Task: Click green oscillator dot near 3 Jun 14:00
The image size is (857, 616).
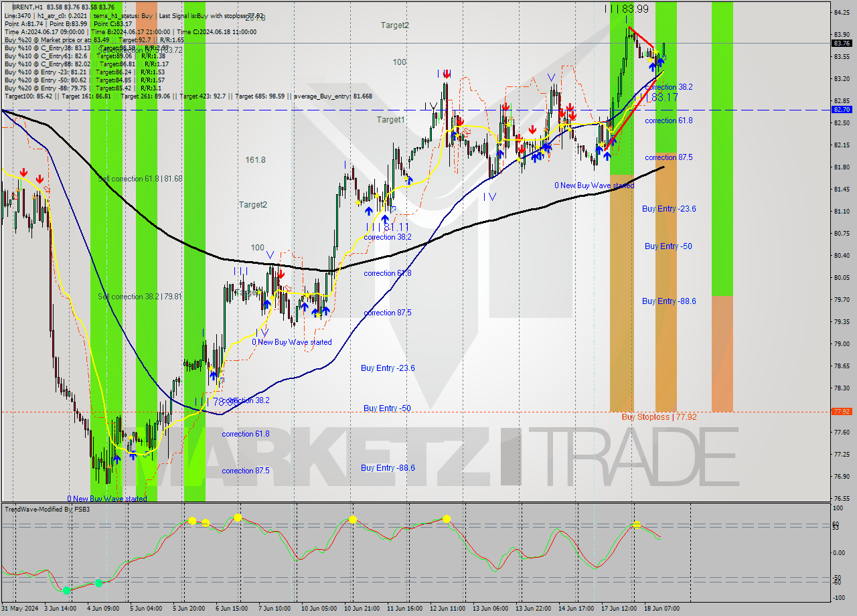Action: pos(66,590)
